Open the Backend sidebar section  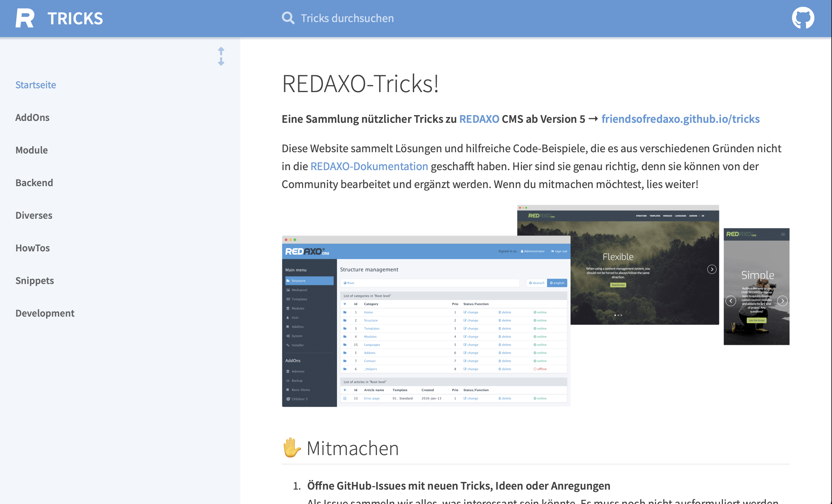(34, 183)
